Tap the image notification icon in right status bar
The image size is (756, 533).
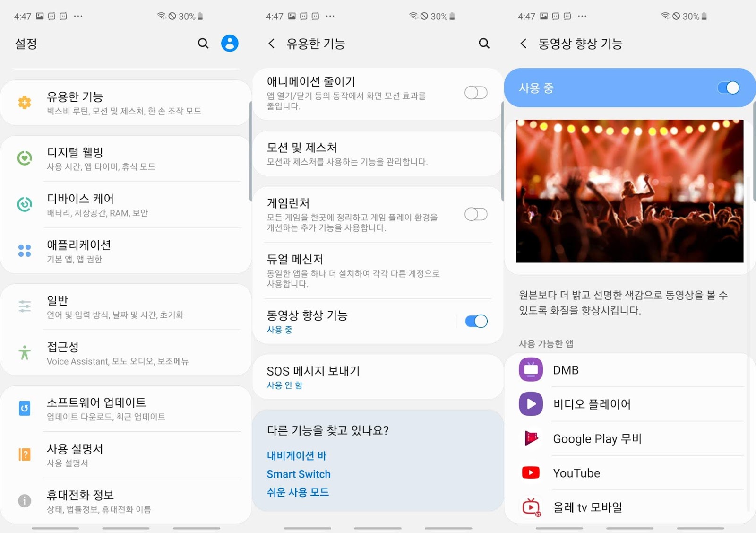544,16
